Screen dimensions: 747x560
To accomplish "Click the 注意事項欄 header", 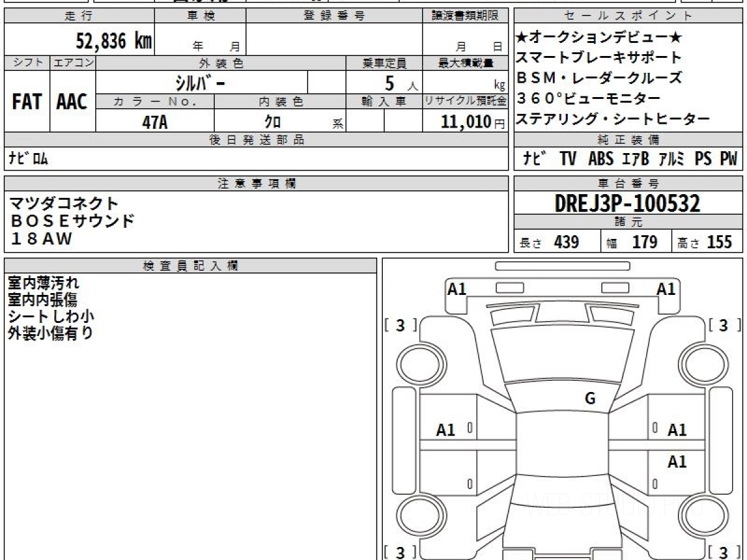I will (256, 183).
